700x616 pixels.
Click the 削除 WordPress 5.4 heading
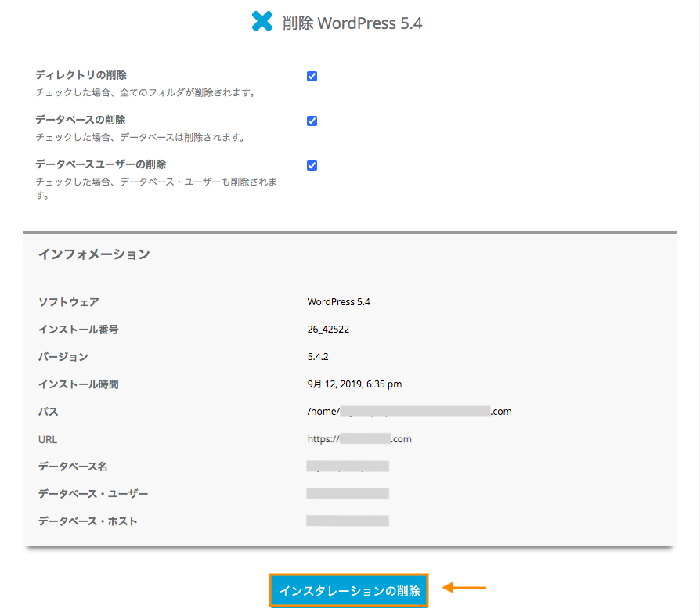(352, 23)
